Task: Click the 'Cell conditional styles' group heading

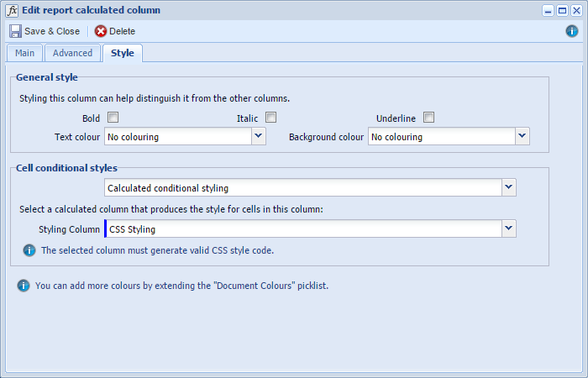Action: (66, 168)
